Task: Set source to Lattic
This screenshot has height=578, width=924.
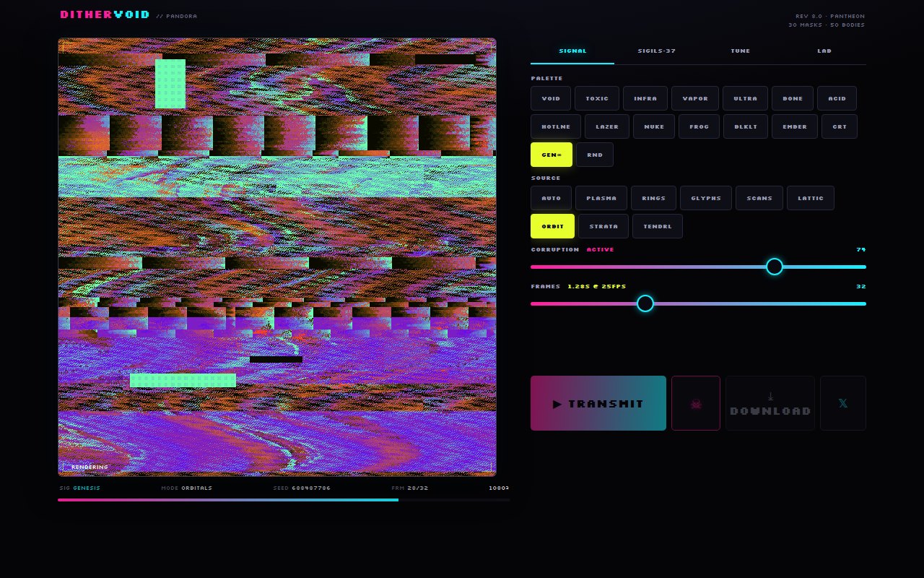Action: 811,198
